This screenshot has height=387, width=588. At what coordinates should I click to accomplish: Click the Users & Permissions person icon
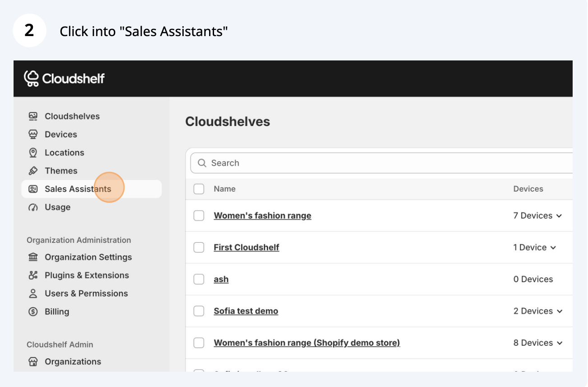coord(33,294)
